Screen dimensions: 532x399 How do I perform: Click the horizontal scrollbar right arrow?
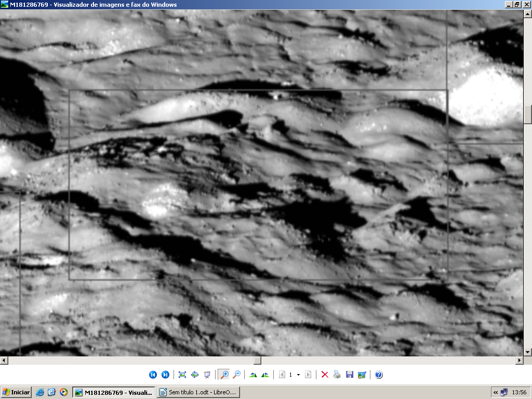coord(519,360)
